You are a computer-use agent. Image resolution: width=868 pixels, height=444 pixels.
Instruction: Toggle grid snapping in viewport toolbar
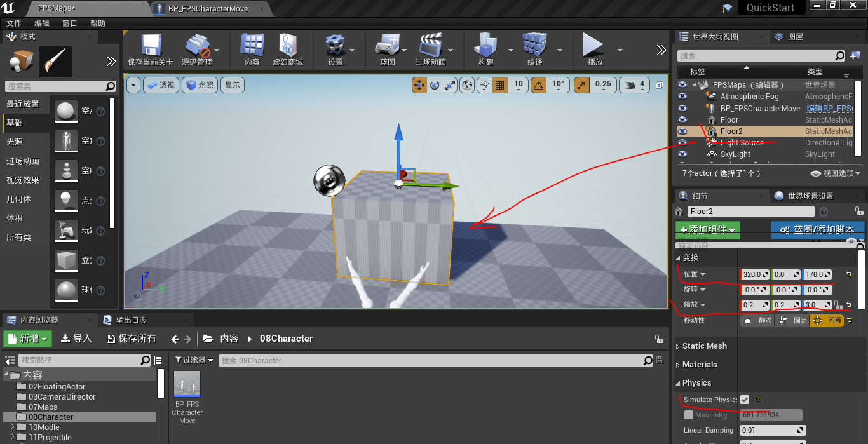tap(499, 85)
